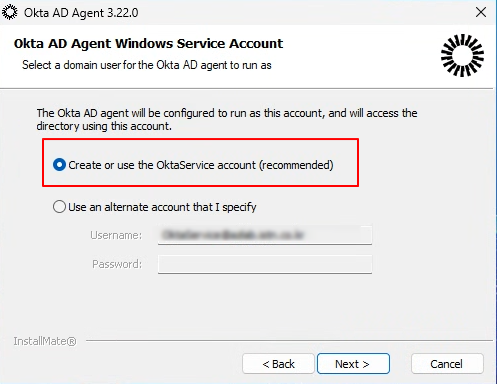This screenshot has width=497, height=384.
Task: Click the 'Password:' field label
Action: [x=117, y=264]
